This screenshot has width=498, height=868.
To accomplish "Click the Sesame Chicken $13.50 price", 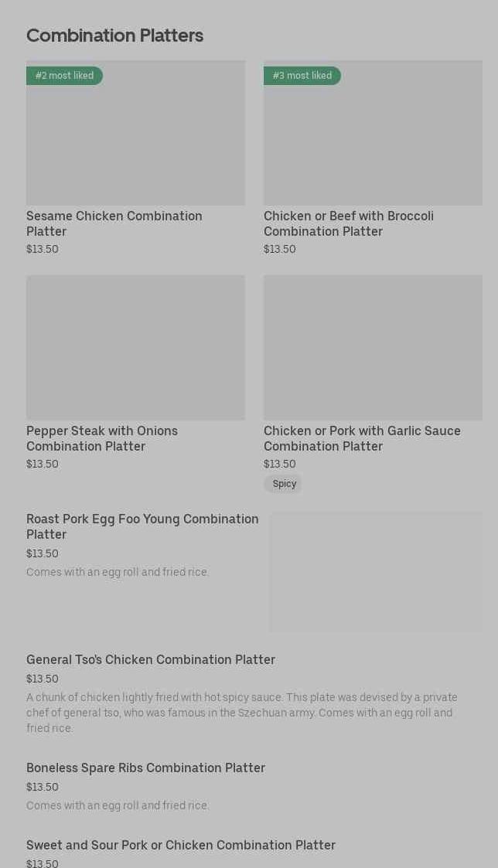I will coord(43,250).
